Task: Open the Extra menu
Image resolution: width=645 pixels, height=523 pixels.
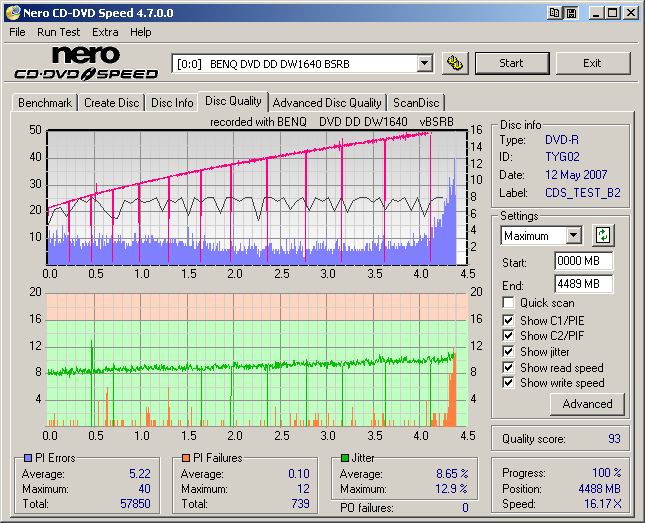Action: click(x=105, y=32)
